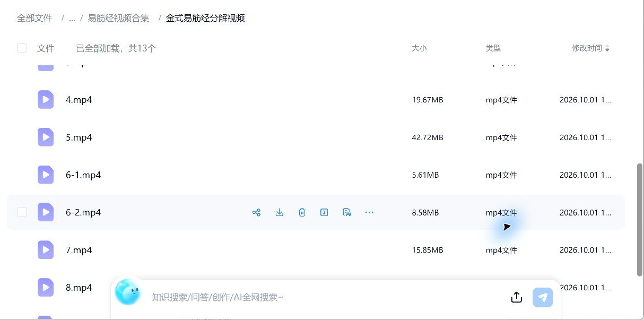
Task: Rename 6-2.mp4 using the rename icon
Action: click(x=324, y=212)
